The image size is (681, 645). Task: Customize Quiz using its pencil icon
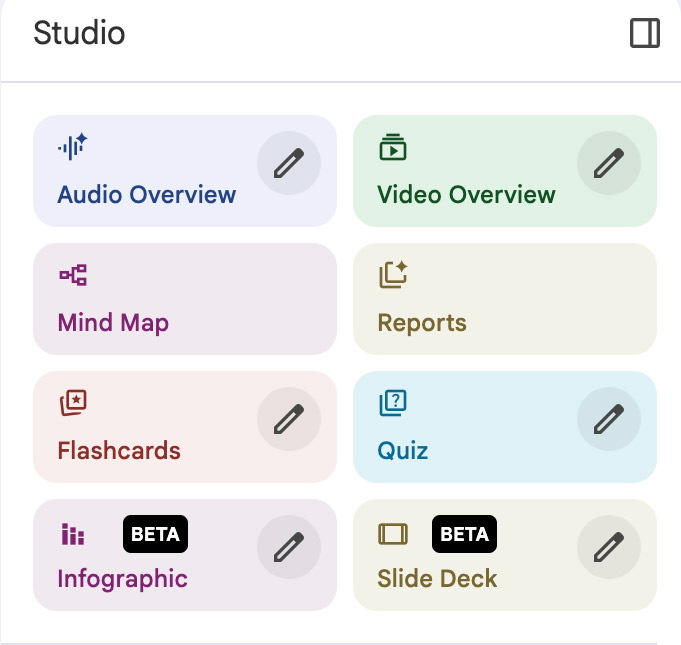coord(609,419)
